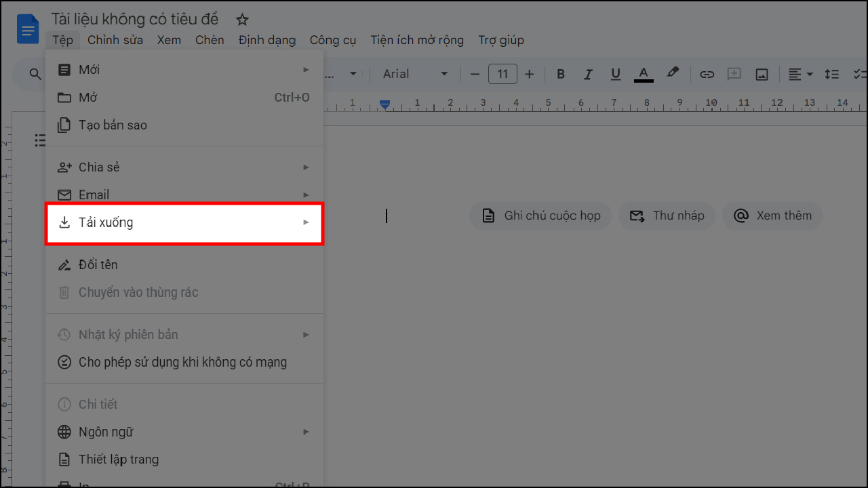868x488 pixels.
Task: Insert an image from the toolbar
Action: 762,74
